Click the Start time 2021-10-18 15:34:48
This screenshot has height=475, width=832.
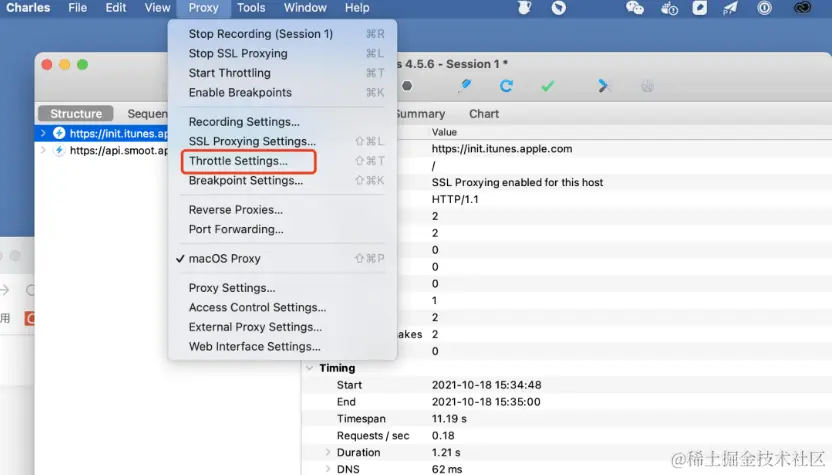click(x=487, y=385)
